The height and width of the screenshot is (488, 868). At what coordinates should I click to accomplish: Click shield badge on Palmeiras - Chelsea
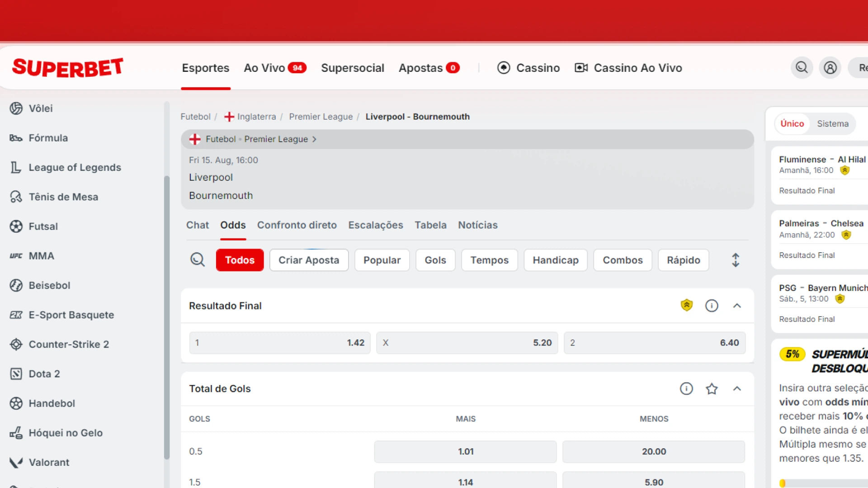(x=846, y=235)
